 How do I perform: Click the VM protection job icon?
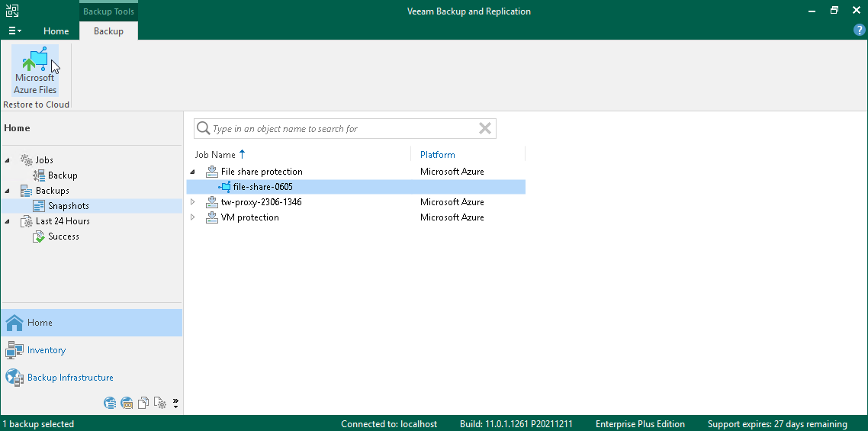[212, 217]
